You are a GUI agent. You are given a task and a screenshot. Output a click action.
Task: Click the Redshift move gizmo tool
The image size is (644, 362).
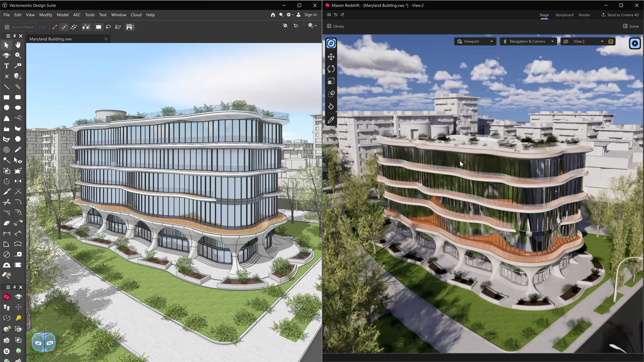coord(331,57)
